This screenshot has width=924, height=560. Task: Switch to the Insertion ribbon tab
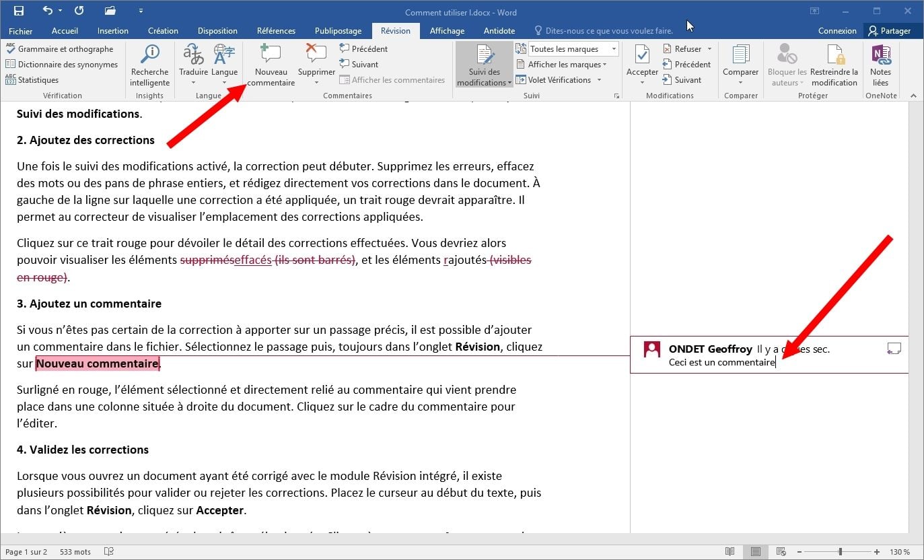(x=112, y=31)
